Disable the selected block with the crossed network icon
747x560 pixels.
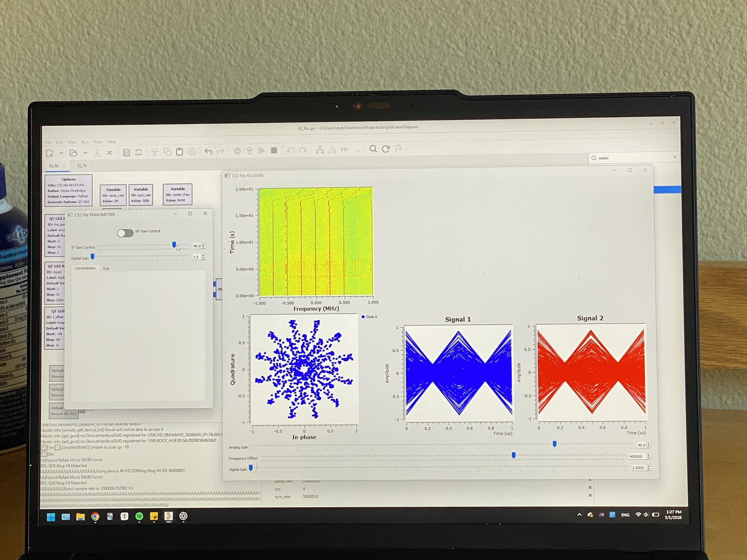pyautogui.click(x=332, y=150)
